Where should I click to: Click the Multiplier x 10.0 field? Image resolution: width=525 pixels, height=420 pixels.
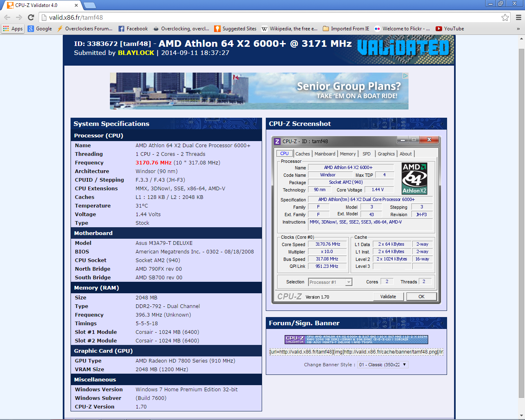(328, 252)
